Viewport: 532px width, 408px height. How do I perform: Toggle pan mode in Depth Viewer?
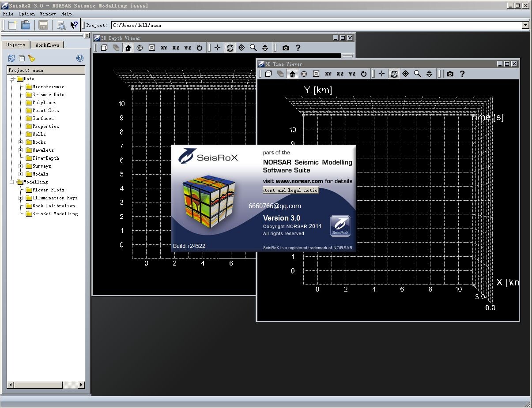pyautogui.click(x=241, y=48)
